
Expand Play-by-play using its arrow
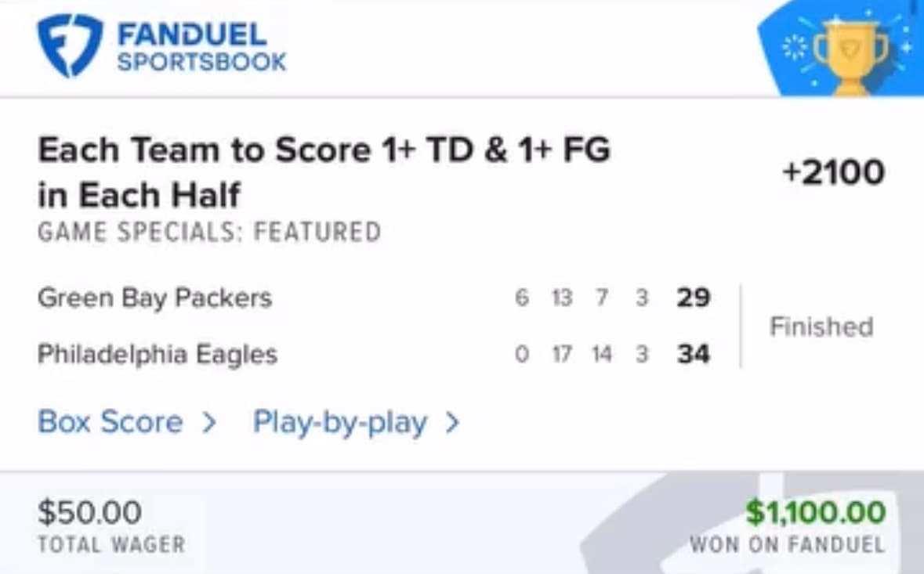pyautogui.click(x=453, y=422)
